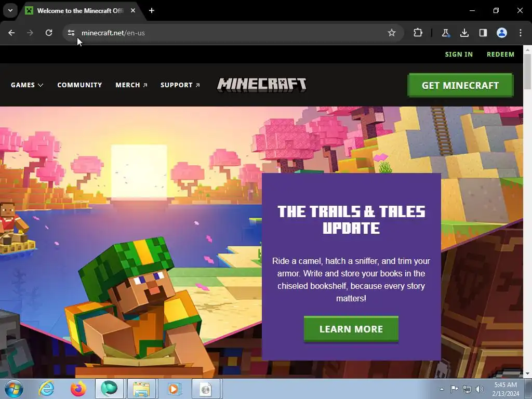Launch Internet Explorer from taskbar

tap(46, 389)
